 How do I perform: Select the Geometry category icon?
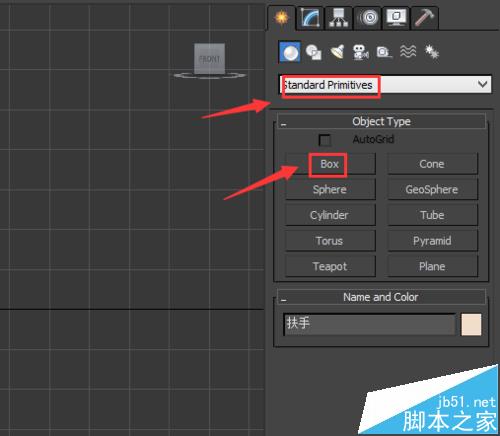click(x=290, y=52)
